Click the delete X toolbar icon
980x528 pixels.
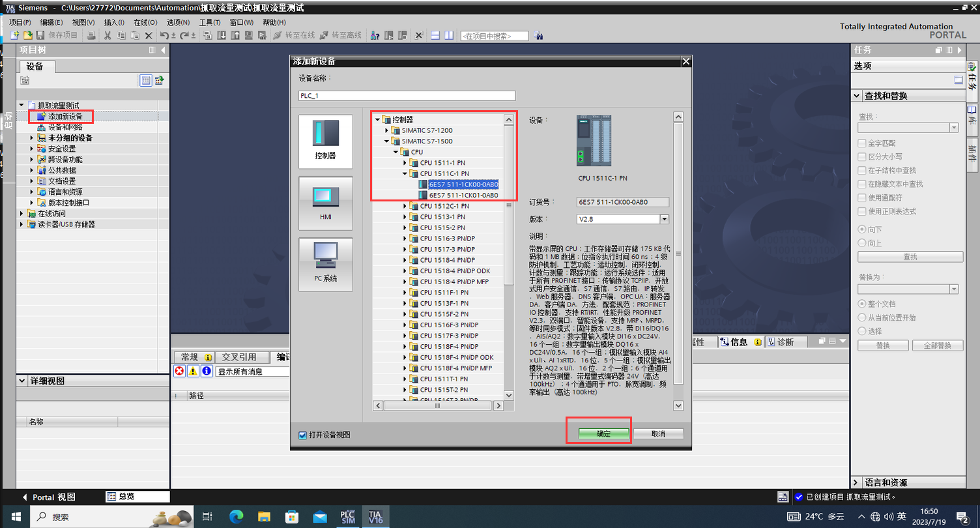[149, 35]
